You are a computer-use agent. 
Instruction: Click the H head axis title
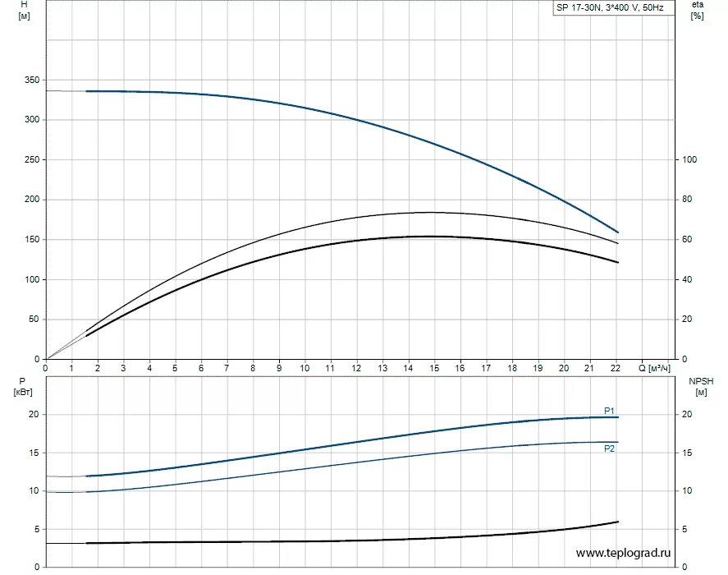pos(24,10)
